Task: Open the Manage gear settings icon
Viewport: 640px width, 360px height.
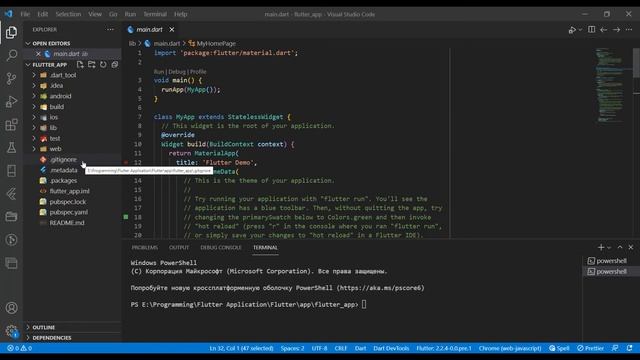Action: pos(11,331)
